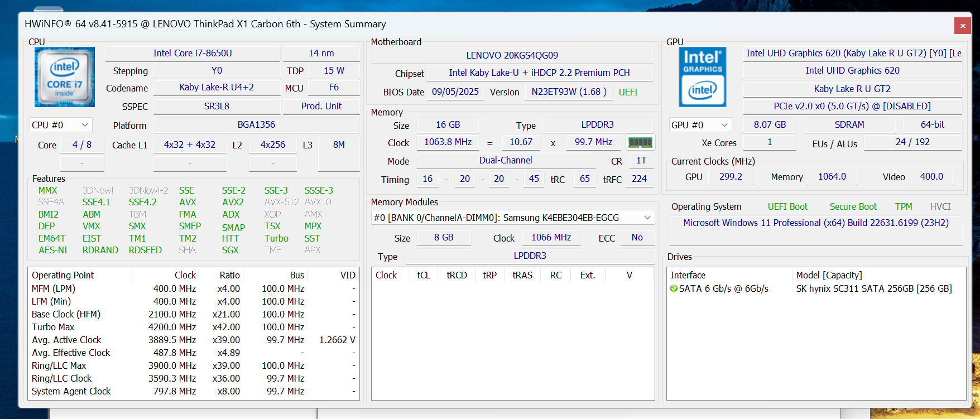Select the 15 W TDP value
This screenshot has width=980, height=419.
334,71
